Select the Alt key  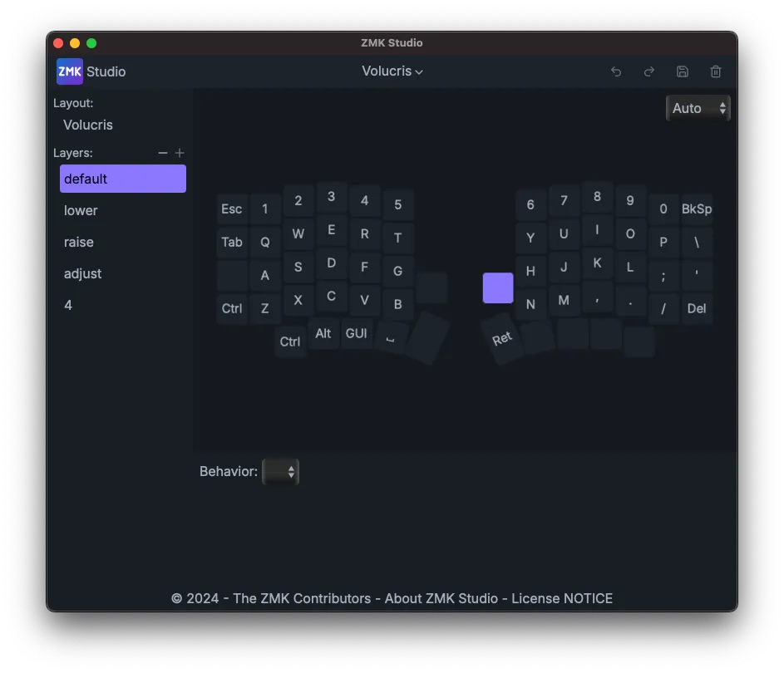click(x=323, y=333)
